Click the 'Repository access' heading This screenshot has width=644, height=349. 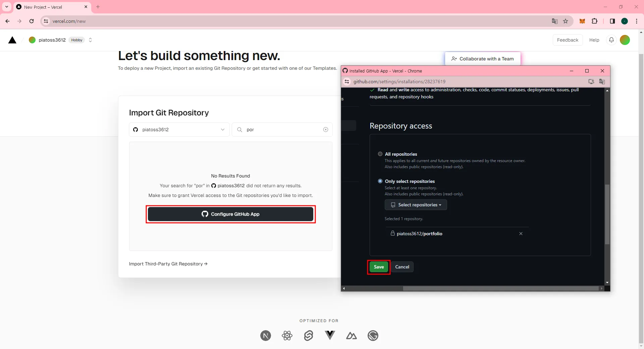coord(401,126)
